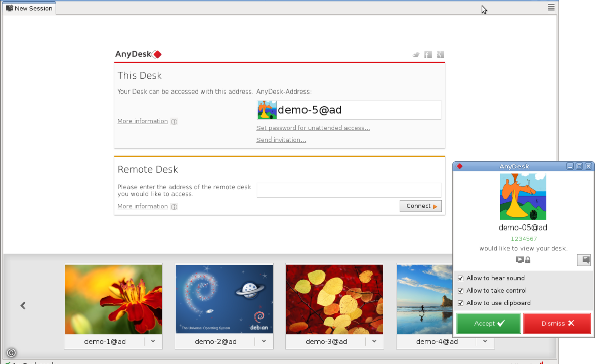Image resolution: width=607 pixels, height=364 pixels.
Task: Open the Facebook social icon
Action: tap(428, 55)
